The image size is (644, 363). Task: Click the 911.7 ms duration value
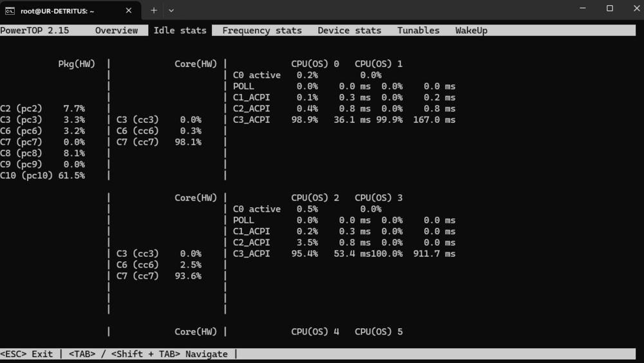[434, 254]
